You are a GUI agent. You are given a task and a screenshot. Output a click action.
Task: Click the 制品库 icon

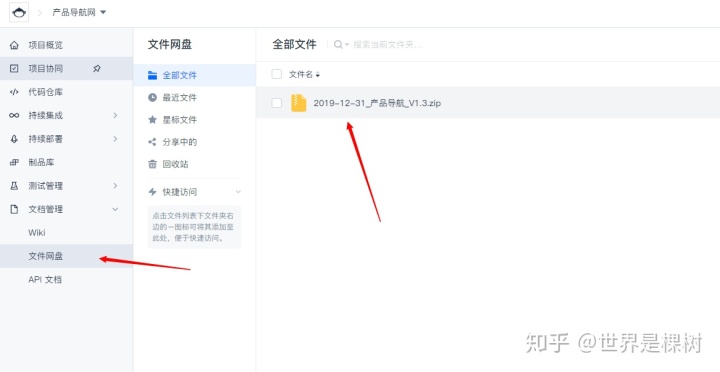pos(14,162)
